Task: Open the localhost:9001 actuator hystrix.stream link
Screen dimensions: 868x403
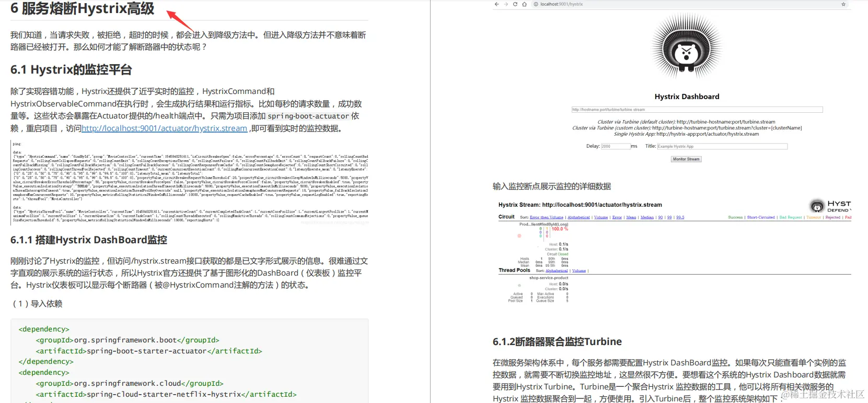Action: pyautogui.click(x=164, y=128)
